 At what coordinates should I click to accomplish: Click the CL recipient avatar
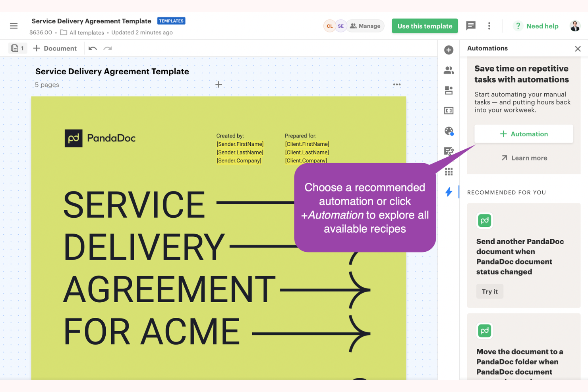(x=330, y=26)
